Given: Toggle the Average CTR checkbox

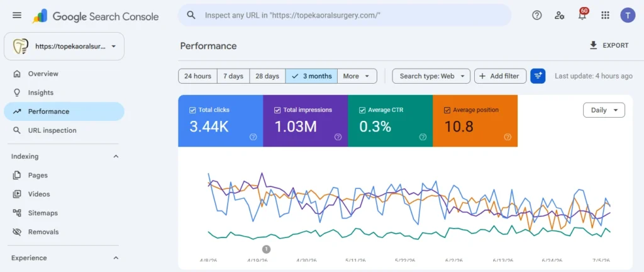Looking at the screenshot, I should [x=362, y=110].
